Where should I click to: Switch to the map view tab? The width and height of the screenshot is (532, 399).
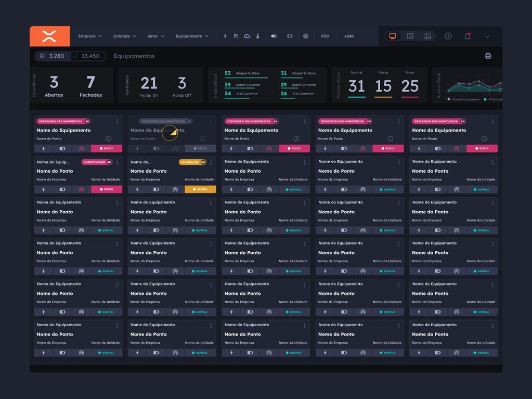pyautogui.click(x=410, y=36)
